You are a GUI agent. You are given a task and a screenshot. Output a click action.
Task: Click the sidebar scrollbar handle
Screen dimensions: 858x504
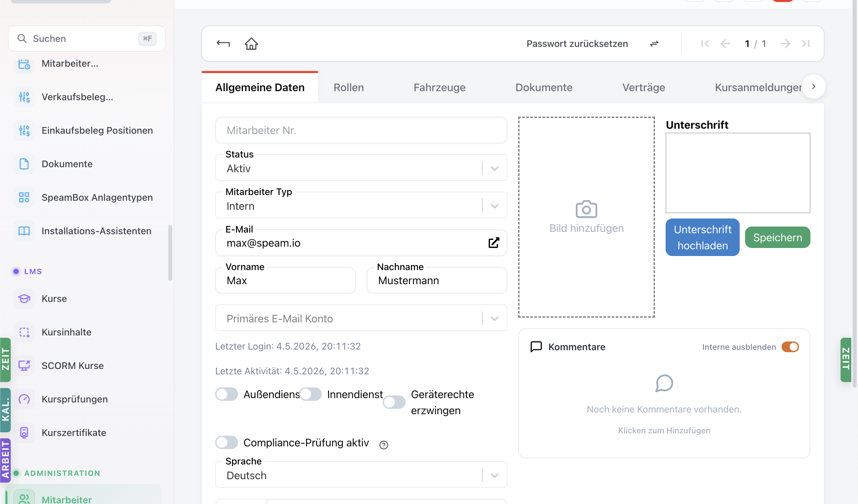(170, 253)
